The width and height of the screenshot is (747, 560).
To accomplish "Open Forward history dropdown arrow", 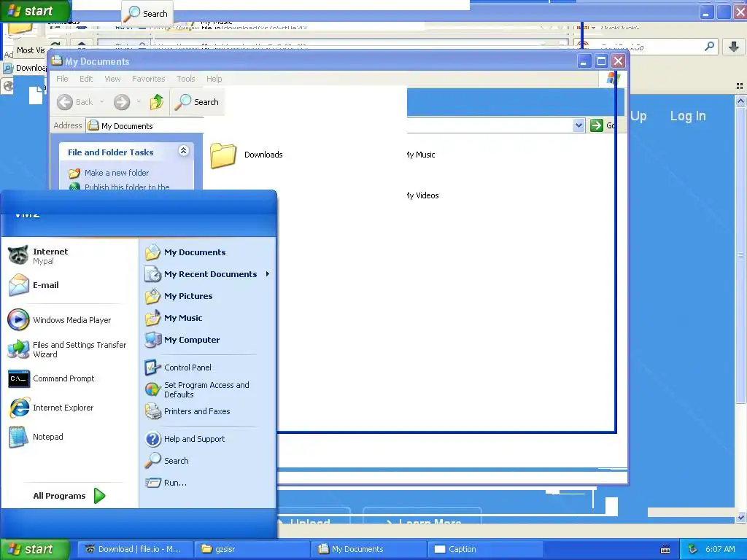I will (x=139, y=102).
